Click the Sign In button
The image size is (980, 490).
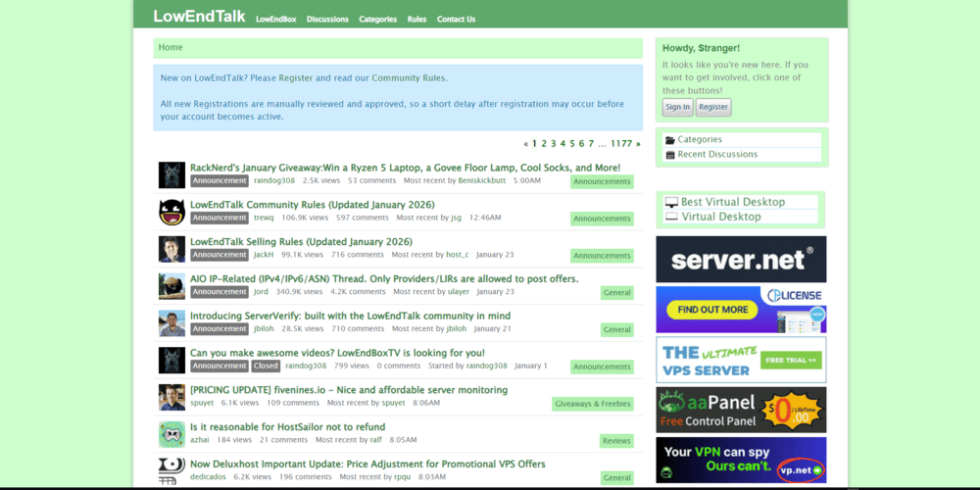[x=677, y=107]
